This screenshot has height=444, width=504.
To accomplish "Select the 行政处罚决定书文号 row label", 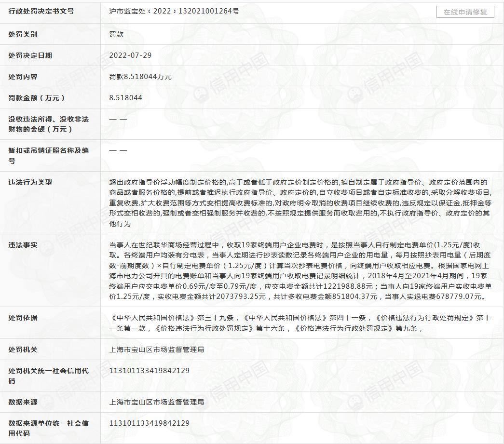I will (x=41, y=11).
